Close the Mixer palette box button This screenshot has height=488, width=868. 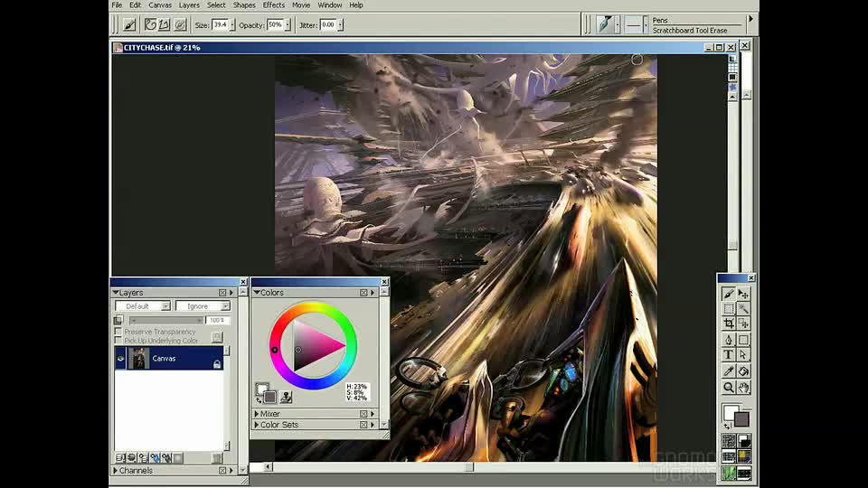[363, 414]
